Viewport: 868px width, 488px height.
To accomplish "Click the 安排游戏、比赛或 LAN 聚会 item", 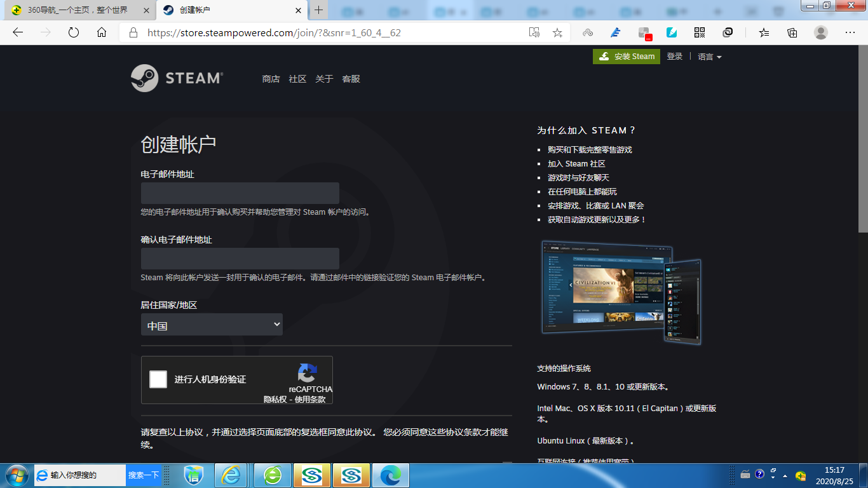I will [x=596, y=206].
